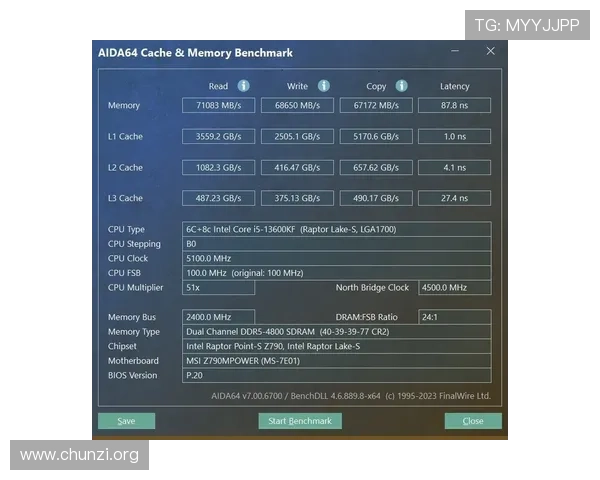Click the L1 Cache Read result
Viewport: 600px width, 480px height.
[218, 136]
